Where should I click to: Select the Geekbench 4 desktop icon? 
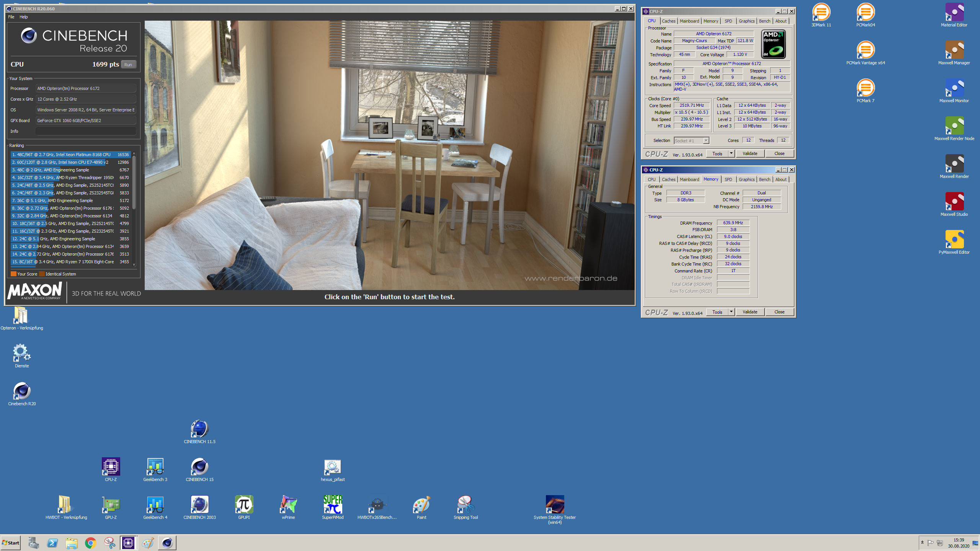coord(155,508)
